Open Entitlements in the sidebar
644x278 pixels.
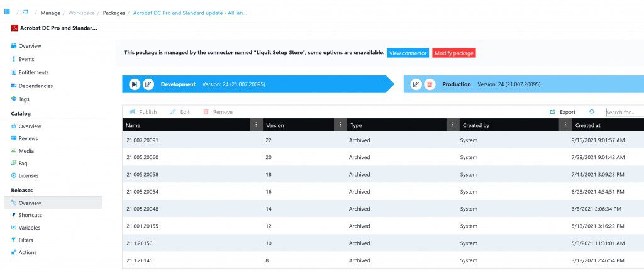point(33,72)
